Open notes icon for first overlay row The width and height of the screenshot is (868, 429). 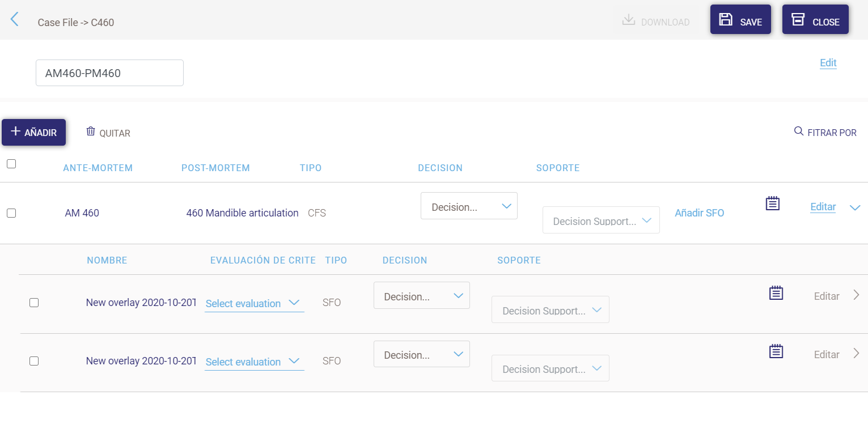(x=776, y=293)
